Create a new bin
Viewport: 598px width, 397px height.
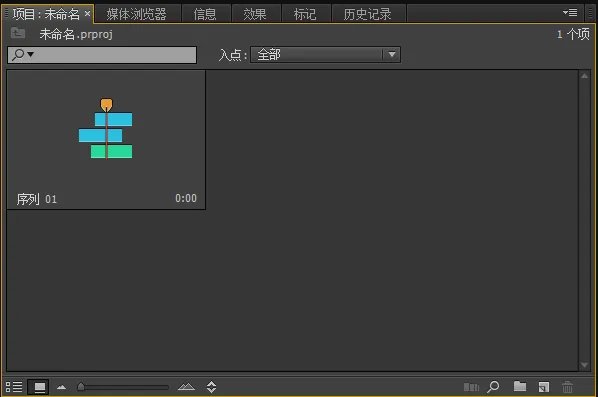[519, 386]
